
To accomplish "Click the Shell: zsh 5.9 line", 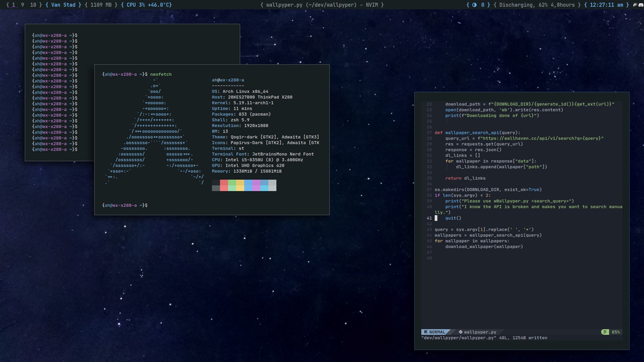I will pyautogui.click(x=231, y=120).
